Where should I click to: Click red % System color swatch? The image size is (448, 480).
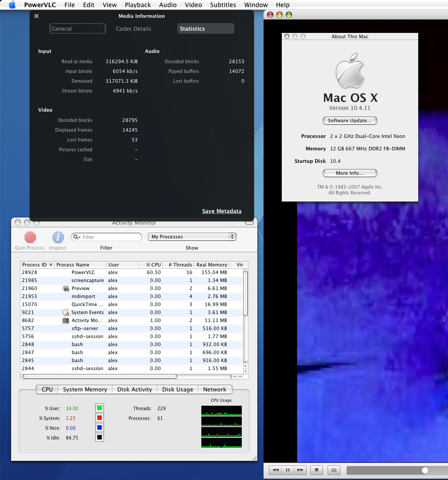[100, 418]
